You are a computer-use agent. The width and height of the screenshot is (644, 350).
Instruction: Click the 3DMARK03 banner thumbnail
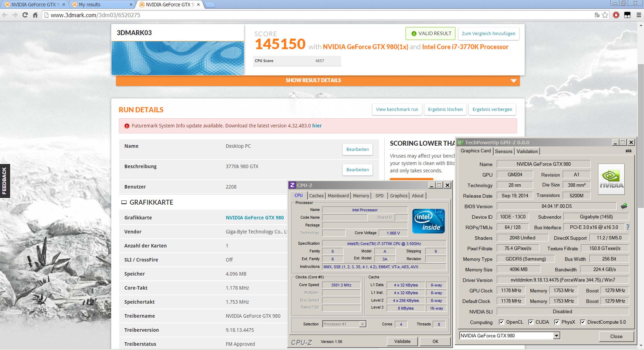click(x=178, y=58)
